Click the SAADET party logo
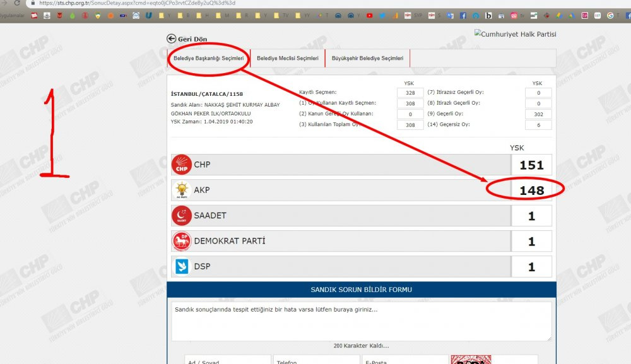 tap(182, 216)
